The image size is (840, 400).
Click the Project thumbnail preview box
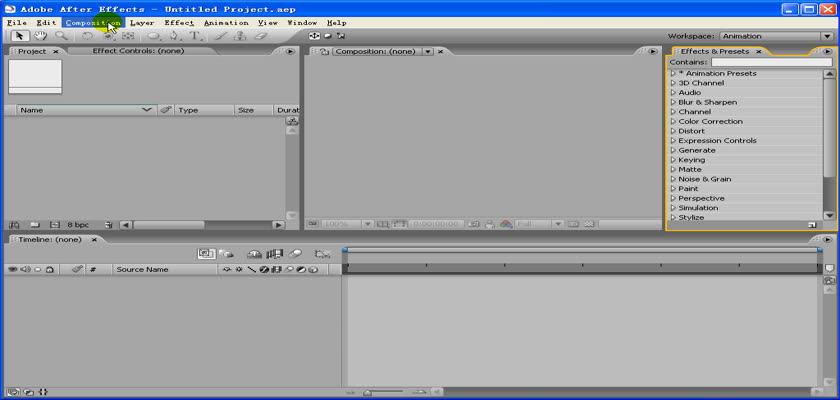pyautogui.click(x=35, y=77)
